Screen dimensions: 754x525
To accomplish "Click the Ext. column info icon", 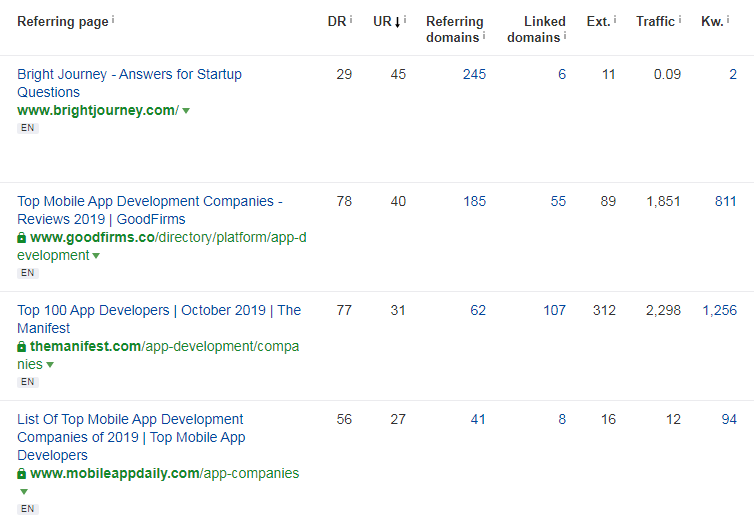I will point(615,19).
